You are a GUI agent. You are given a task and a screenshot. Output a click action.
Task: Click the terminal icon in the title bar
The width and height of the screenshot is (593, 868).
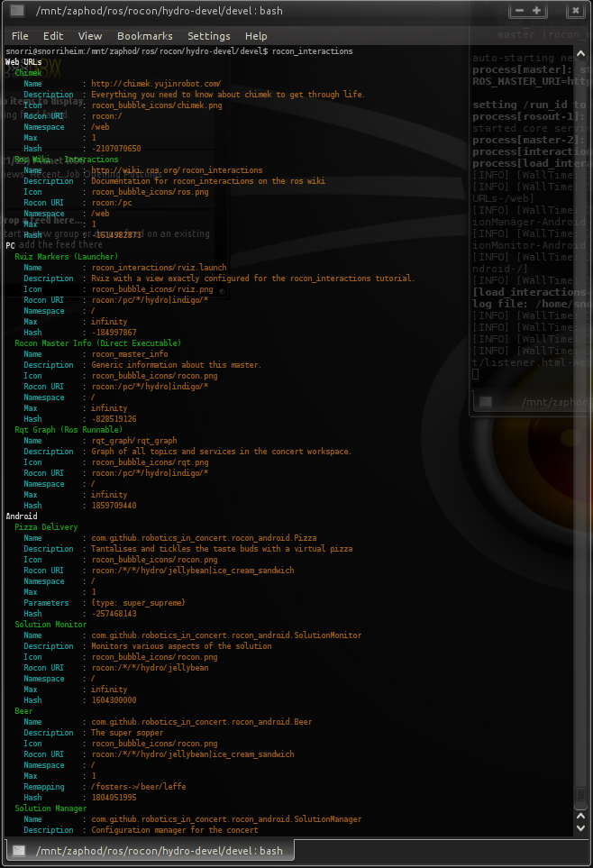click(x=17, y=12)
